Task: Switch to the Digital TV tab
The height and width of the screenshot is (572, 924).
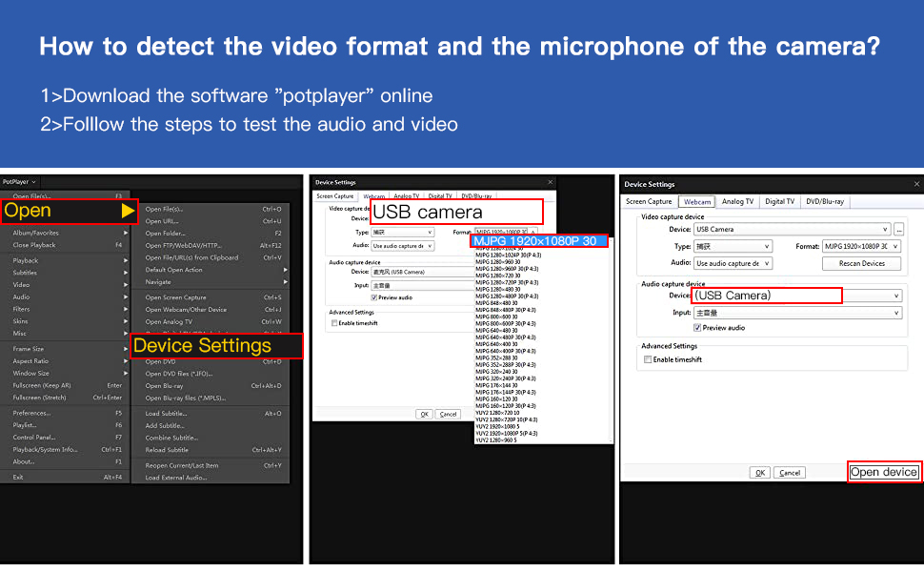Action: tap(780, 202)
